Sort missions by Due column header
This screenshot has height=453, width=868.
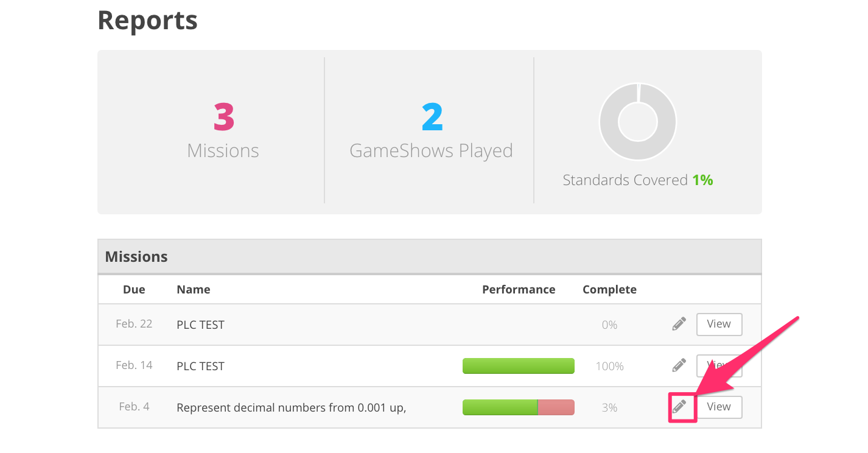tap(134, 289)
